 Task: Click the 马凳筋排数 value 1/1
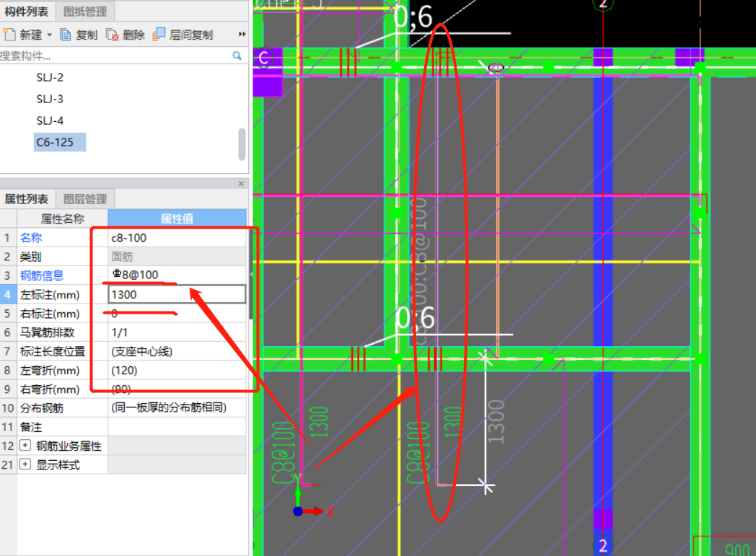pos(177,332)
